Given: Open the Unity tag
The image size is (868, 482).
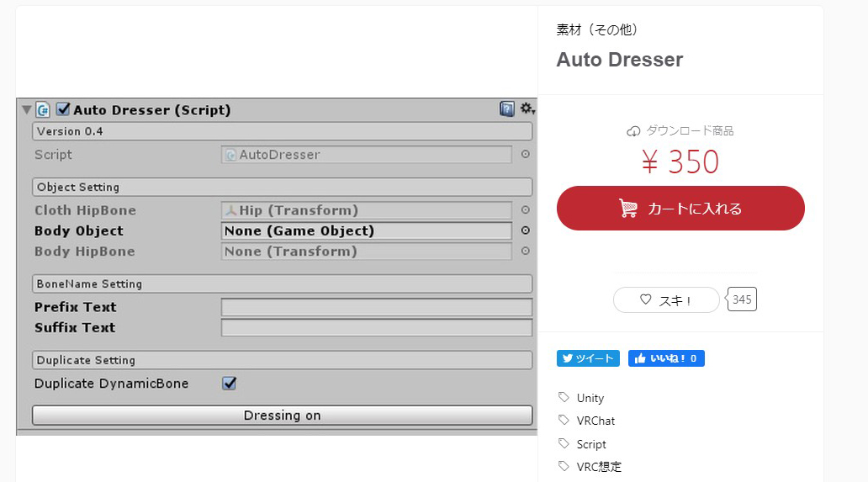Looking at the screenshot, I should click(x=590, y=398).
